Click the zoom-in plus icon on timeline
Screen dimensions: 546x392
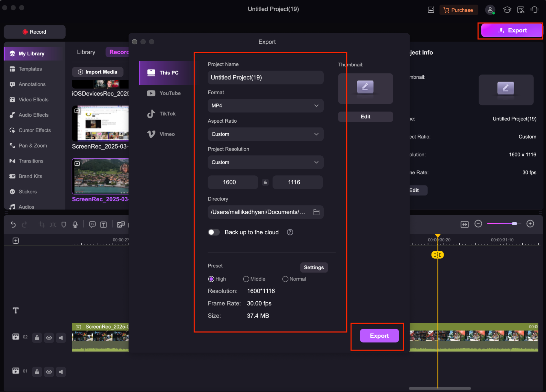click(530, 224)
